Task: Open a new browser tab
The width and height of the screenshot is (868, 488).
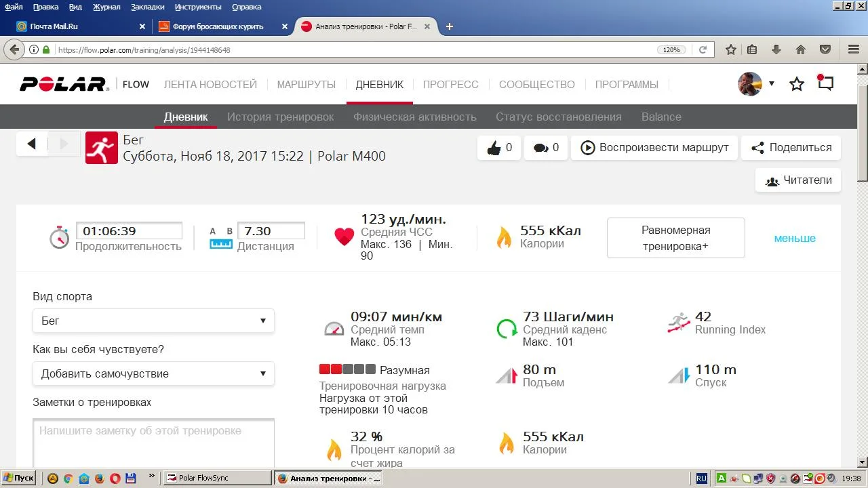Action: point(449,26)
